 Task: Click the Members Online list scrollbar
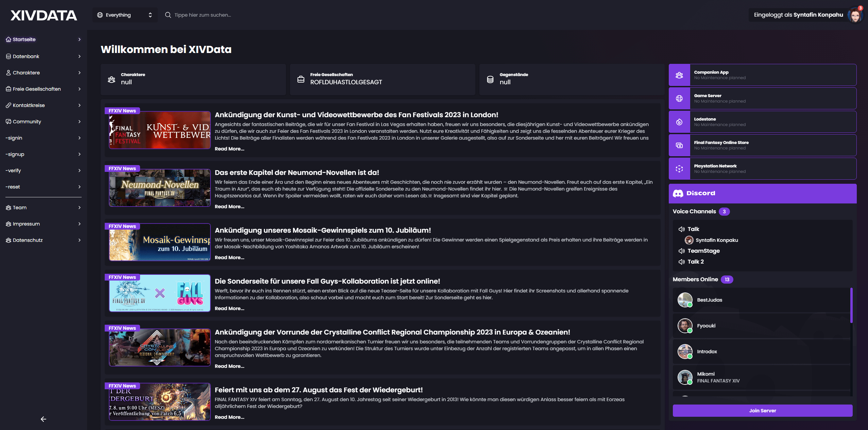[851, 306]
